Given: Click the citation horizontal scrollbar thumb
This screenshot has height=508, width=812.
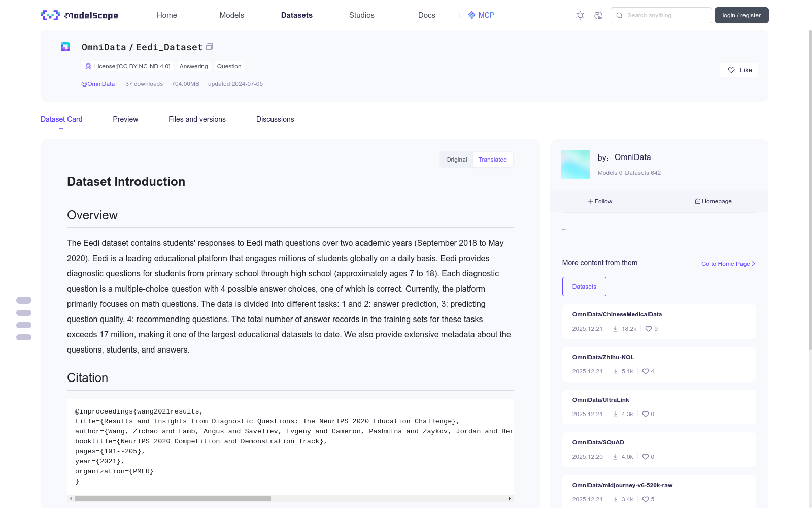Looking at the screenshot, I should tap(173, 499).
